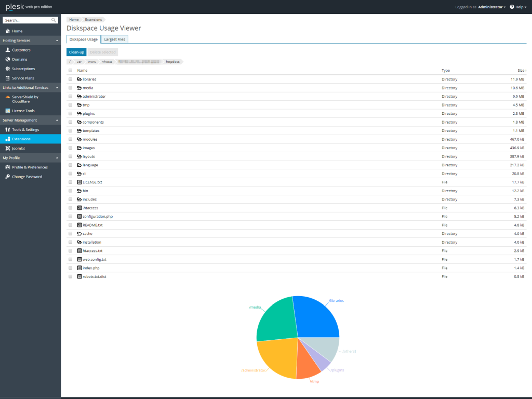Switch to the Largest Files tab
Screen dimensions: 532x399
pos(114,39)
